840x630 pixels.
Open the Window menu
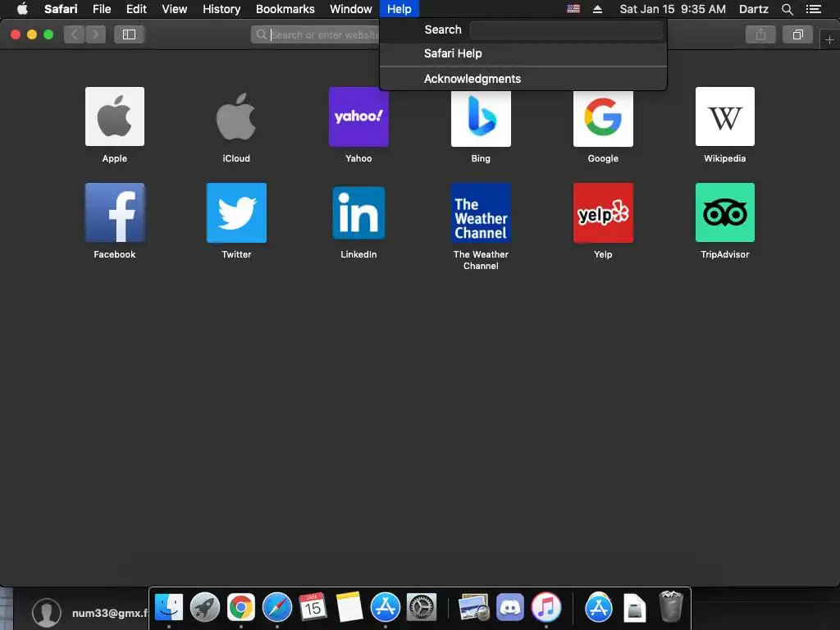coord(351,9)
